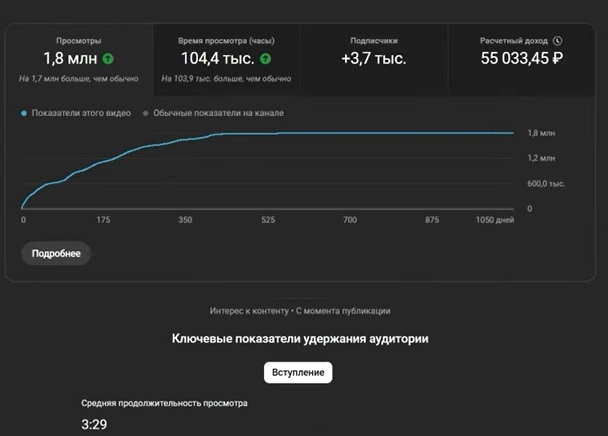Screen dimensions: 608x436
Task: Click the green up arrow beside 1,8 млн
Action: (108, 59)
